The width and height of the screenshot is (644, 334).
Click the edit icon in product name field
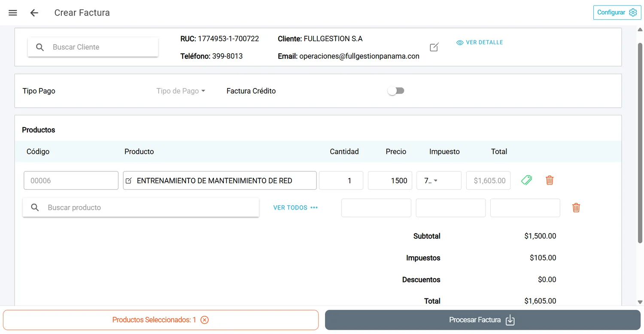129,181
